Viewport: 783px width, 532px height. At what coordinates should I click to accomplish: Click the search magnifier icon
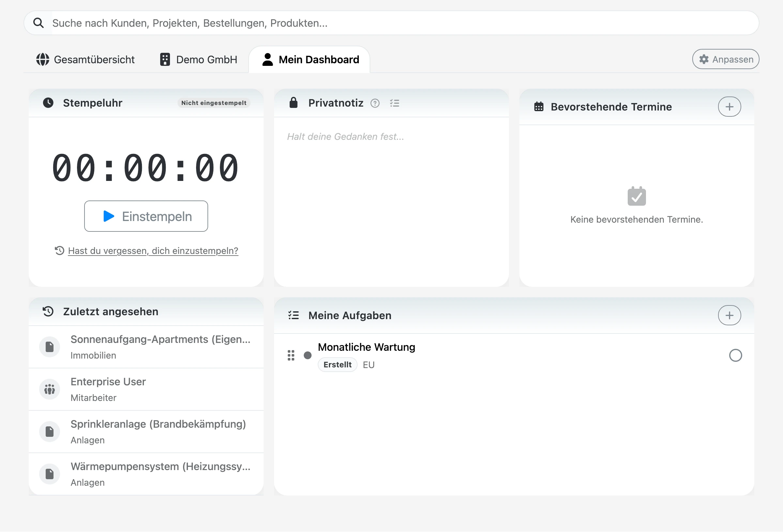(x=38, y=23)
